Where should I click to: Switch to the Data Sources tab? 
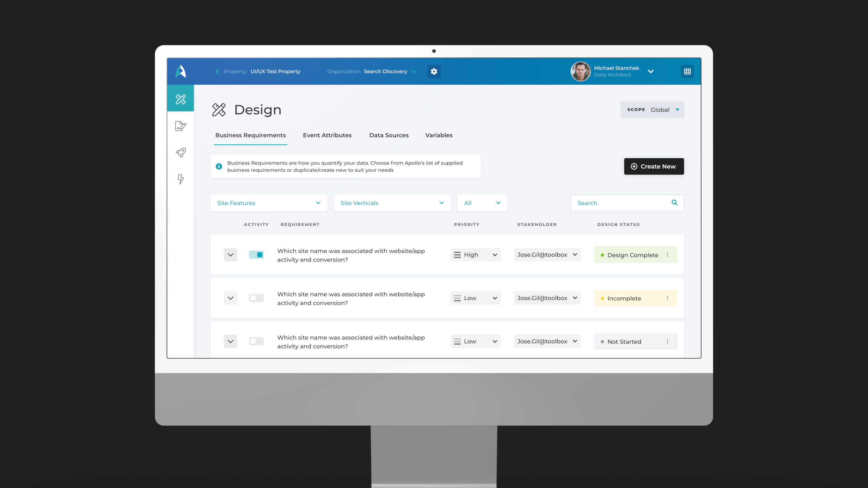389,135
